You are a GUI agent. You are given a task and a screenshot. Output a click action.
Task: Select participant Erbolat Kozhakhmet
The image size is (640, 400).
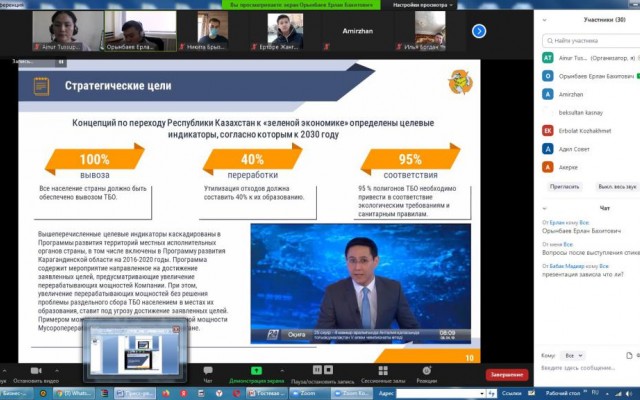(591, 131)
